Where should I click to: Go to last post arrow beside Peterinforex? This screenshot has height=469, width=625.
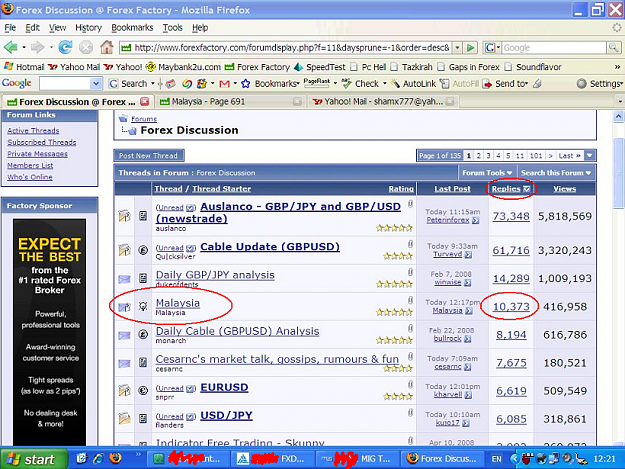click(475, 220)
